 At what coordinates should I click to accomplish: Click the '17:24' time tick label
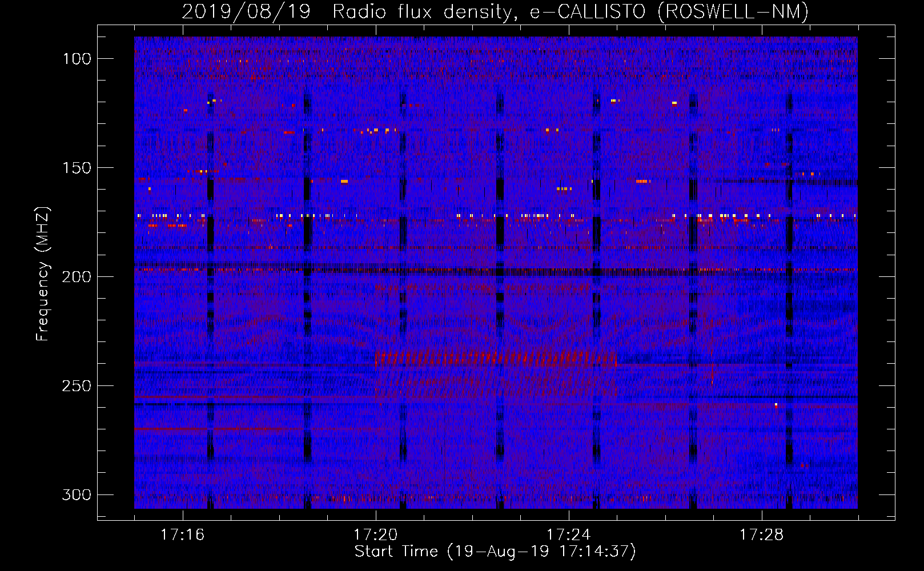click(568, 534)
